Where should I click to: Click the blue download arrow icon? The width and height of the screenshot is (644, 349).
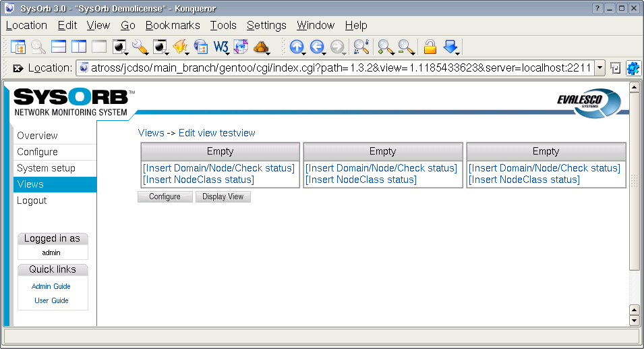[x=450, y=47]
